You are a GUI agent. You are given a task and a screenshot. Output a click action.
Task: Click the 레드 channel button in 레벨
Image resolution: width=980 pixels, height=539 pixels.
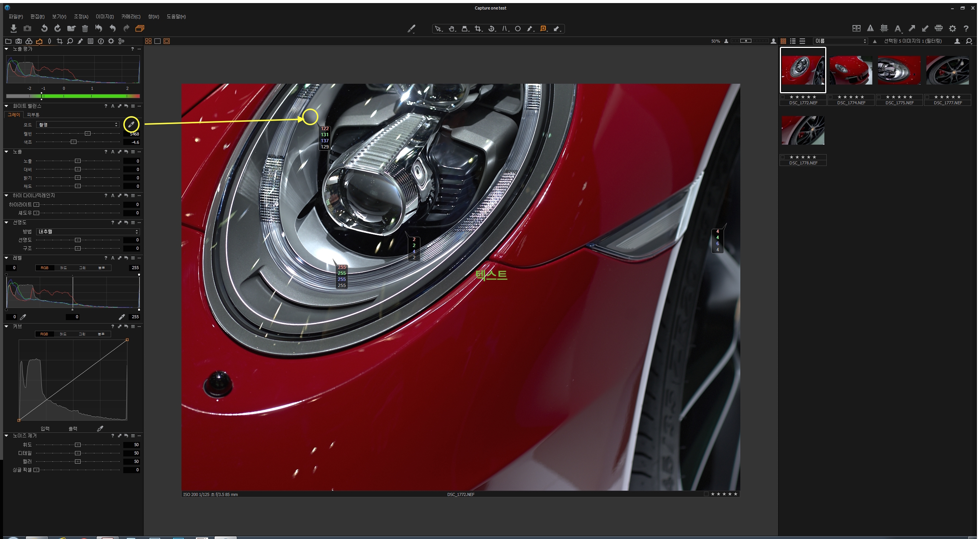[x=64, y=268]
